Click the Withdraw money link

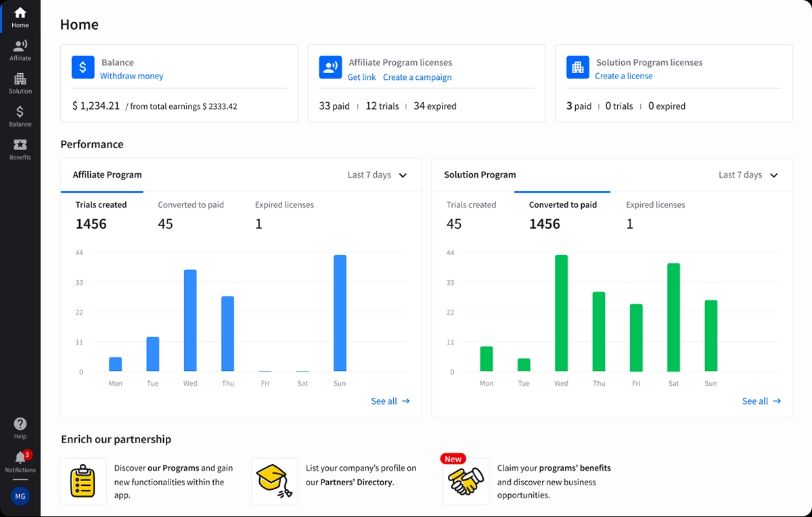click(132, 76)
